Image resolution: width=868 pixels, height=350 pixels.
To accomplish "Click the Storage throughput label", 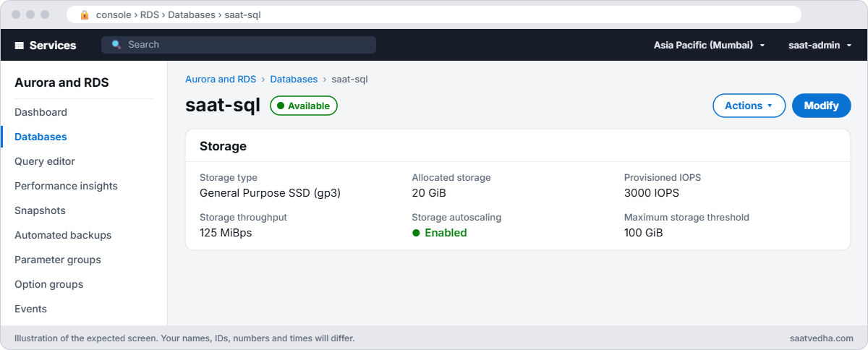I will coord(243,217).
